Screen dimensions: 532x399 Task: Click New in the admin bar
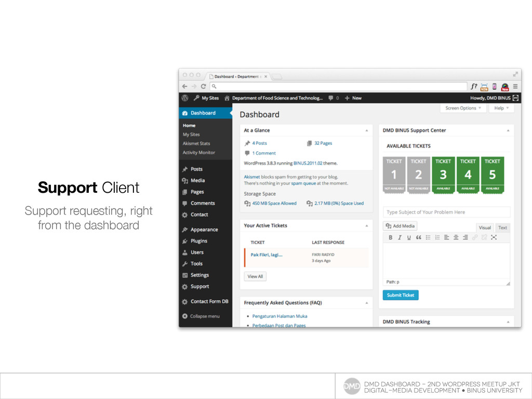coord(353,98)
